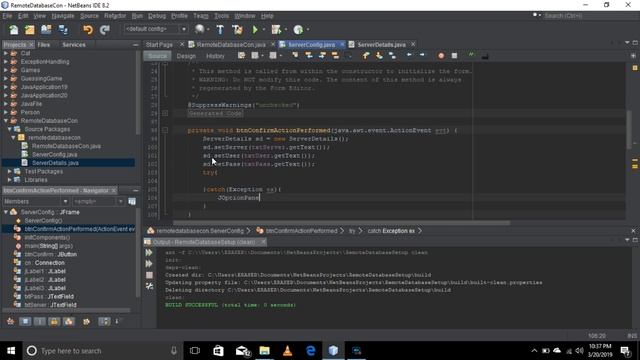Click the Debug Project icon

tap(276, 29)
